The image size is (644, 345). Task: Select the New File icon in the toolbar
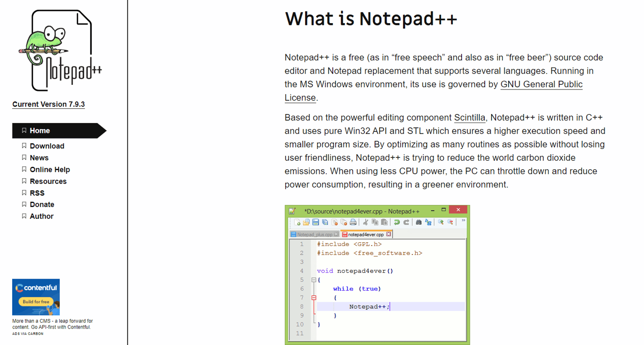[297, 222]
